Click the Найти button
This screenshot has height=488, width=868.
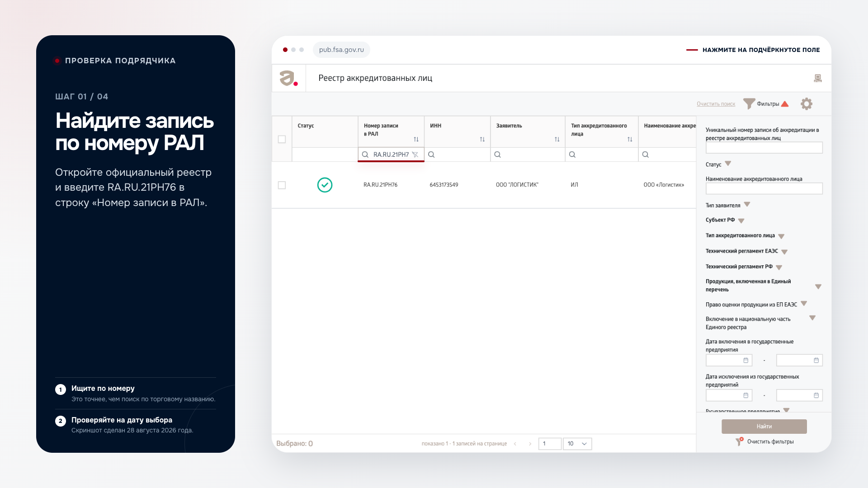764,427
